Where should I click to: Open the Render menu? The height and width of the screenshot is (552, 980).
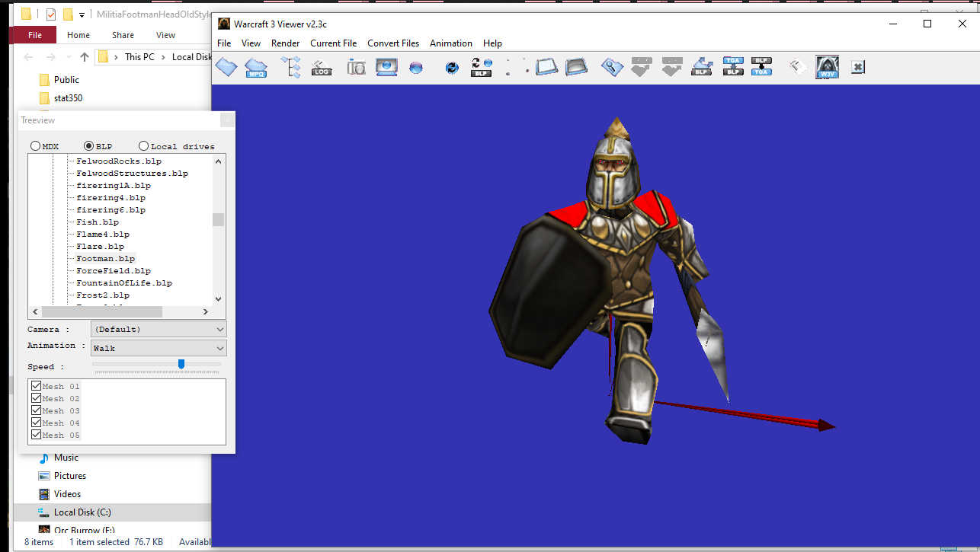tap(286, 43)
